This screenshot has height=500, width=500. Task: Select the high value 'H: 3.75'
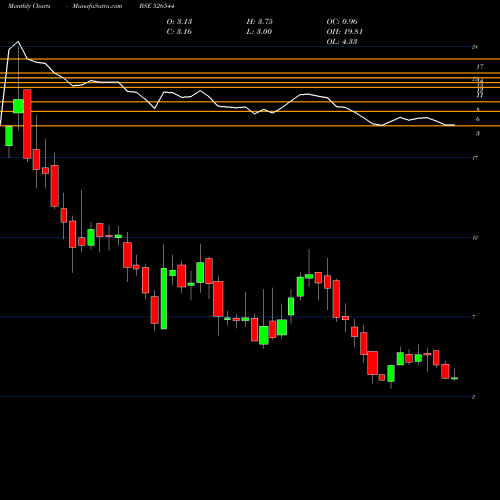(x=260, y=22)
